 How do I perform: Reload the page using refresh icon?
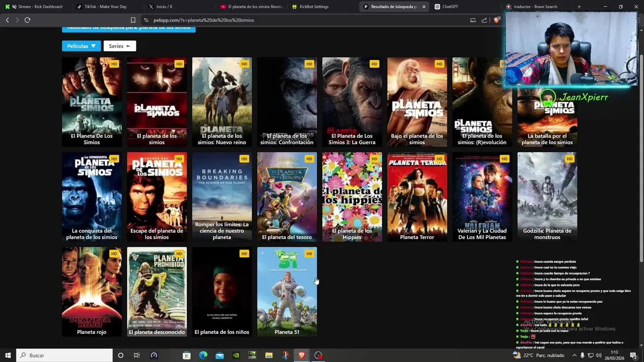[27, 20]
